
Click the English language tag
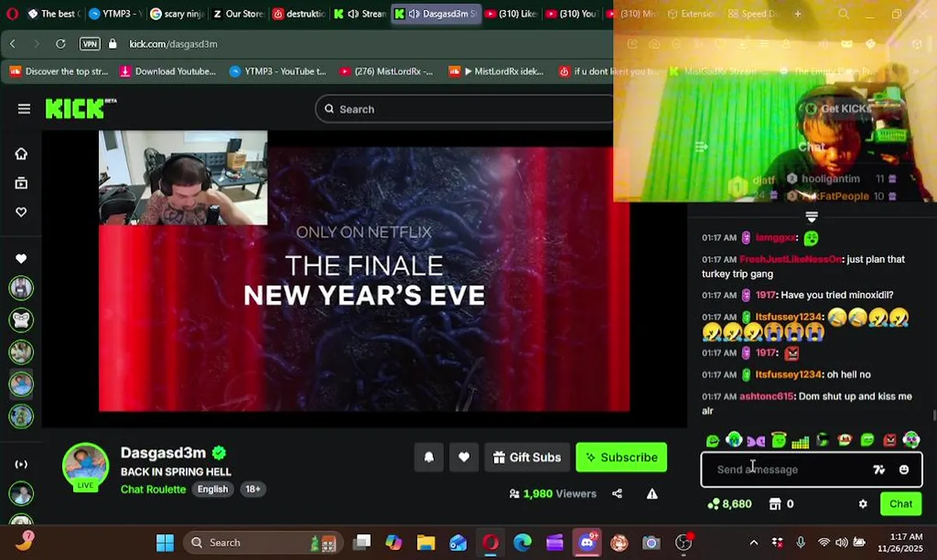[212, 489]
